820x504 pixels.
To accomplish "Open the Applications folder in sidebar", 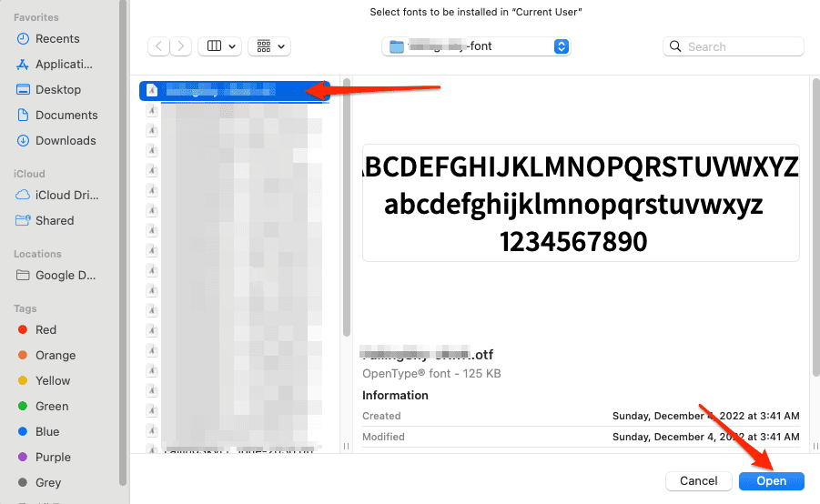I will pyautogui.click(x=64, y=65).
